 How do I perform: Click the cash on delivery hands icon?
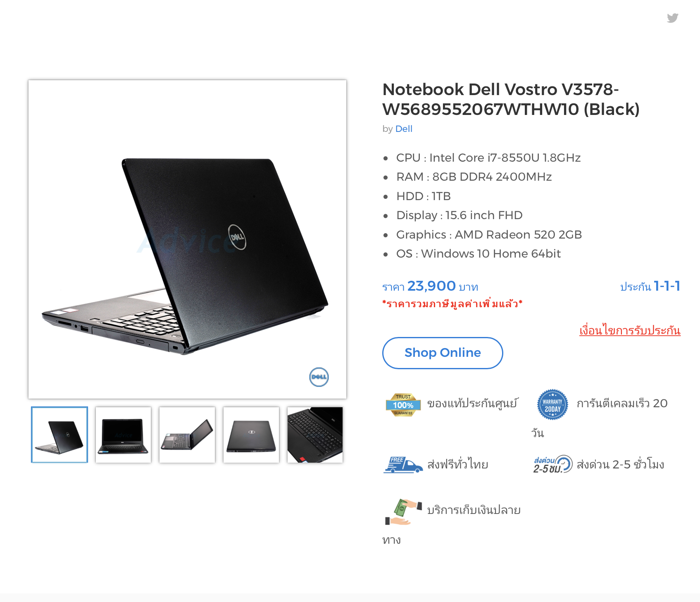pyautogui.click(x=403, y=512)
